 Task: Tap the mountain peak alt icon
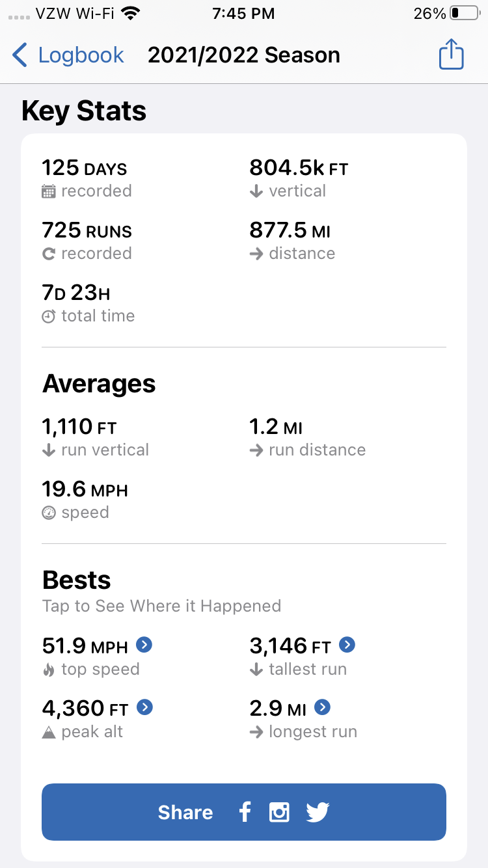[x=49, y=732]
